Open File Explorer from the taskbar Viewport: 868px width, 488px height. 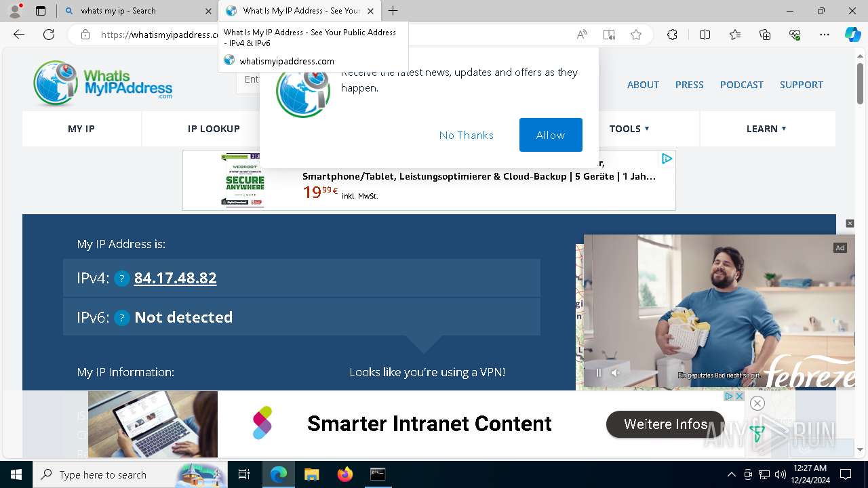[311, 474]
